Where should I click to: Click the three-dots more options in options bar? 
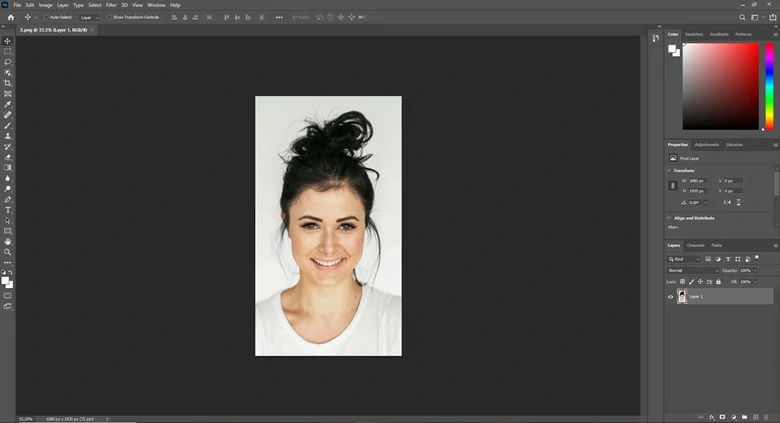[x=279, y=17]
